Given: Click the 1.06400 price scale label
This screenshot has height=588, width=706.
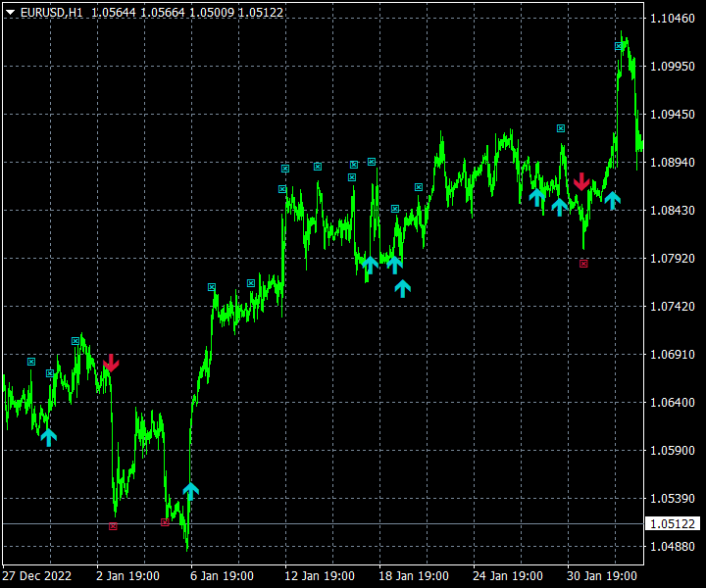Looking at the screenshot, I should click(673, 403).
